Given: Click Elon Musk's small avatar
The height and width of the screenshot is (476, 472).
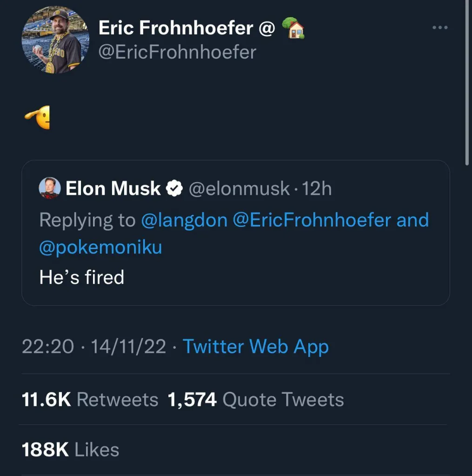Looking at the screenshot, I should pos(50,188).
